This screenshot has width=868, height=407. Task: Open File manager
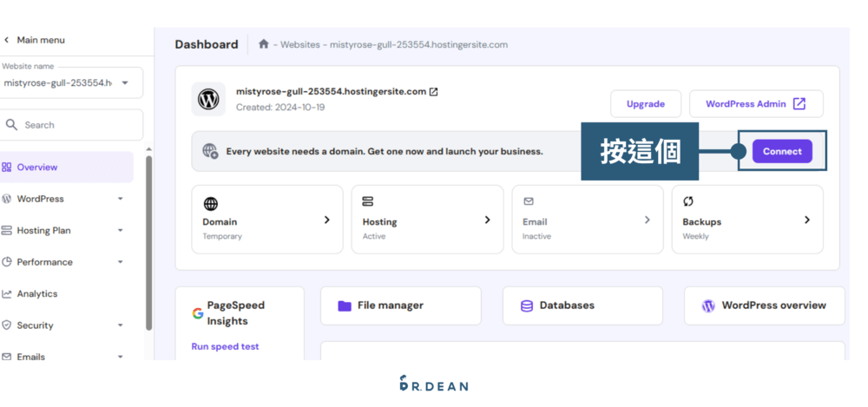(401, 305)
